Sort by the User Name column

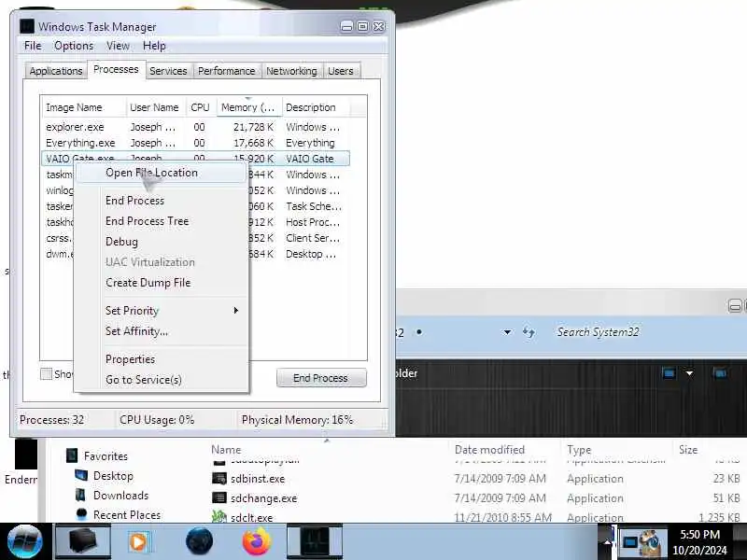point(156,107)
